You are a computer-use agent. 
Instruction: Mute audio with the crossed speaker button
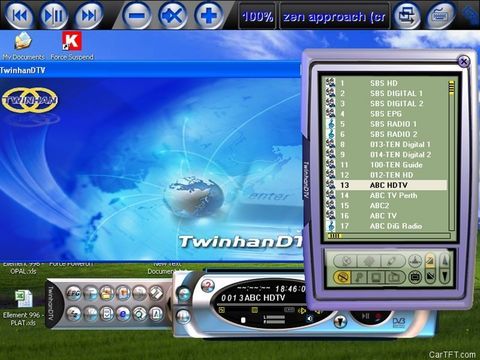click(x=172, y=15)
